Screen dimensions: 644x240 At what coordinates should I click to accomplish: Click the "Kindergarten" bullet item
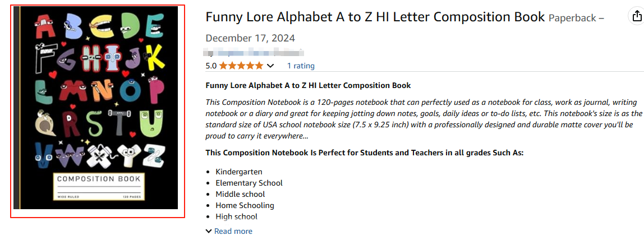pos(239,172)
